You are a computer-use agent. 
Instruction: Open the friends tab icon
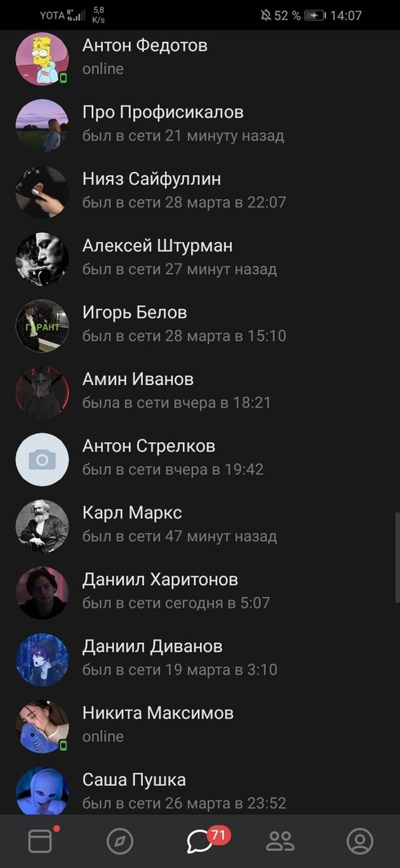[x=280, y=842]
